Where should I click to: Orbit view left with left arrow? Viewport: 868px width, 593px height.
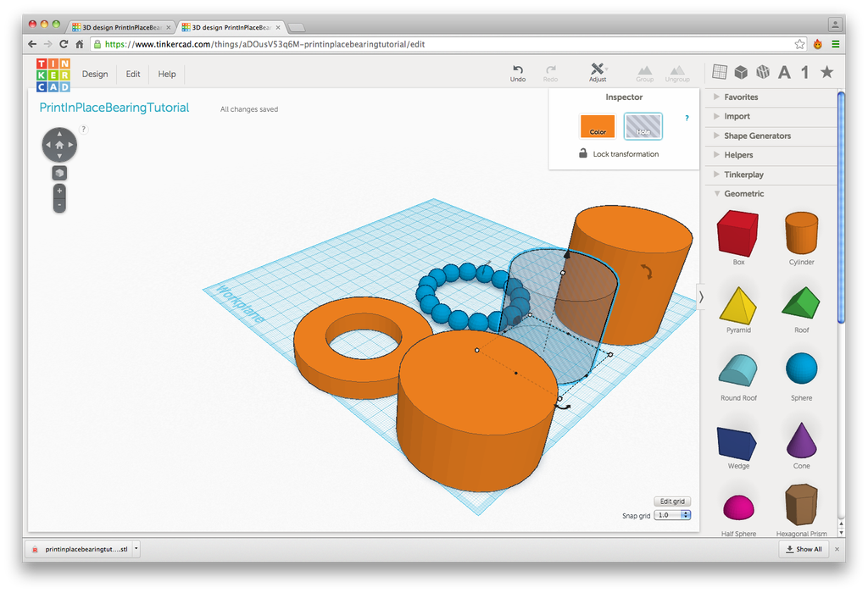[x=48, y=145]
